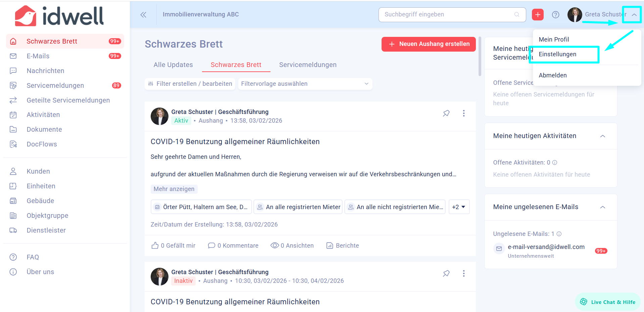The image size is (644, 312).
Task: Open Dienstleister in the sidebar
Action: tap(65, 230)
